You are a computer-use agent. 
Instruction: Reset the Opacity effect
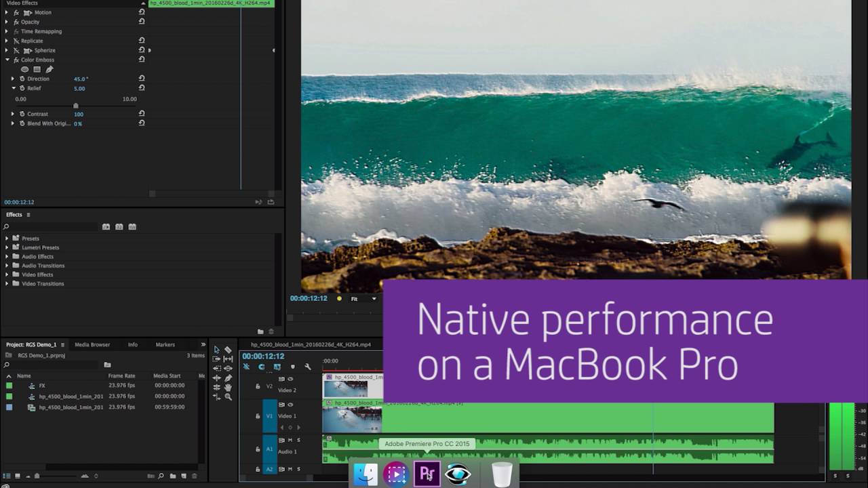[x=142, y=22]
